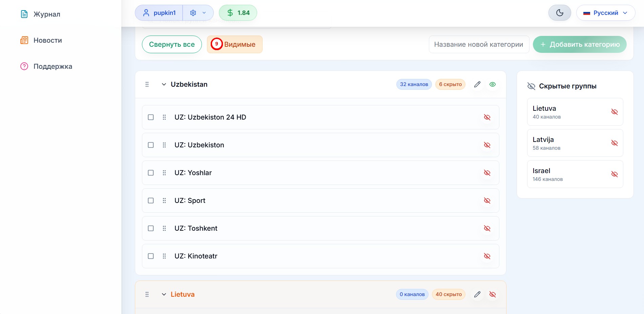Collapse the Uzbekistan category chevron
The image size is (644, 314).
[x=164, y=84]
